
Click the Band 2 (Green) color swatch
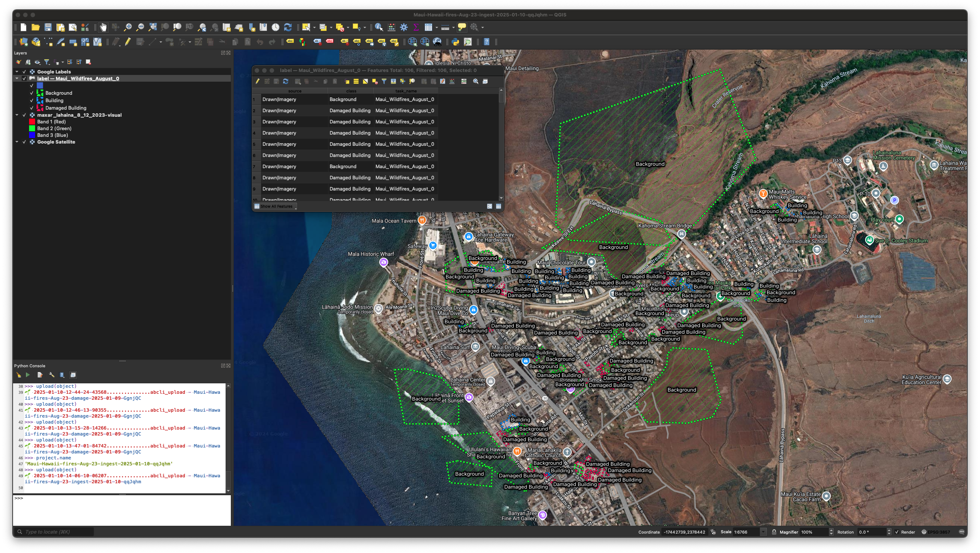coord(32,129)
